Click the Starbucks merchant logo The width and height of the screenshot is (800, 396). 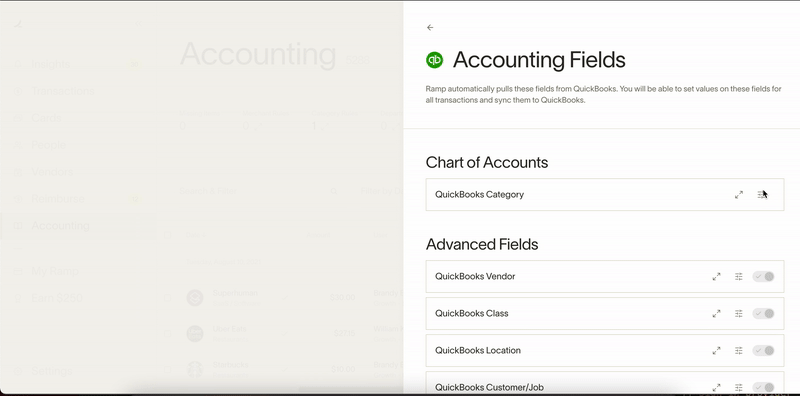click(195, 369)
